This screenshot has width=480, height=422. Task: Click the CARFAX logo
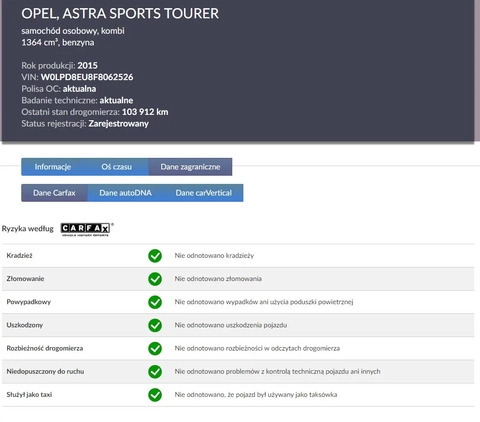pyautogui.click(x=86, y=229)
